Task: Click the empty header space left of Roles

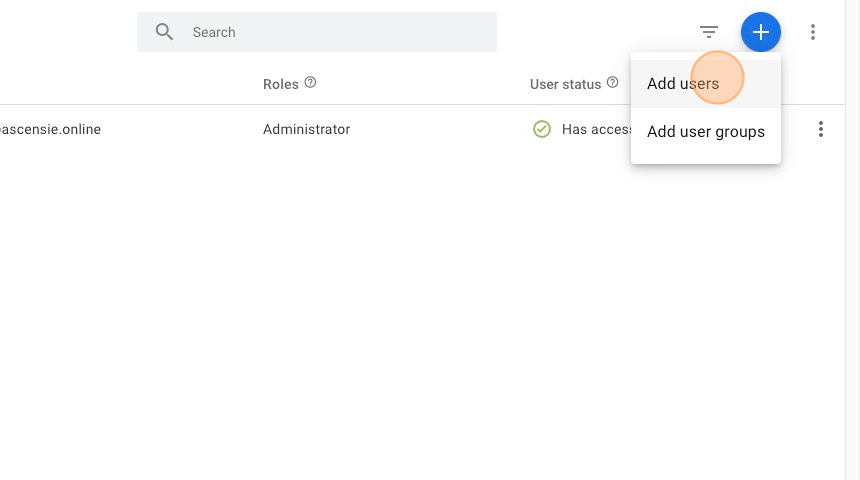Action: 130,84
